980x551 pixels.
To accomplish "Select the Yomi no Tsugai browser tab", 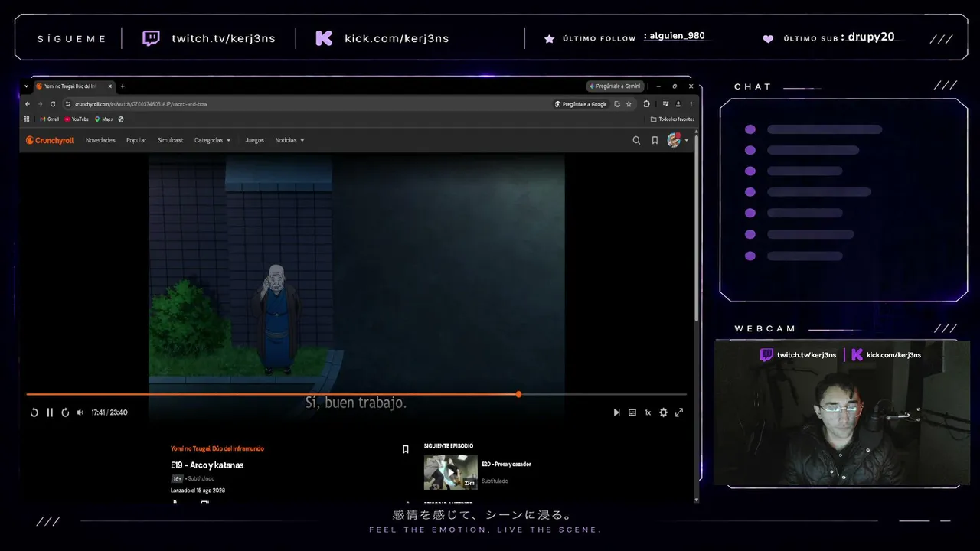I will [x=75, y=86].
